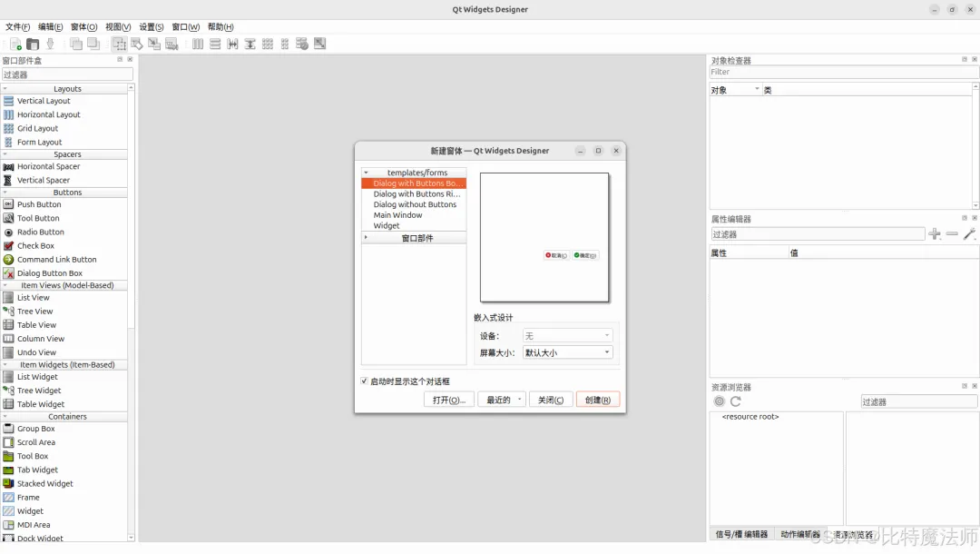Click the reload icon in resource browser
The height and width of the screenshot is (554, 980).
(x=736, y=401)
